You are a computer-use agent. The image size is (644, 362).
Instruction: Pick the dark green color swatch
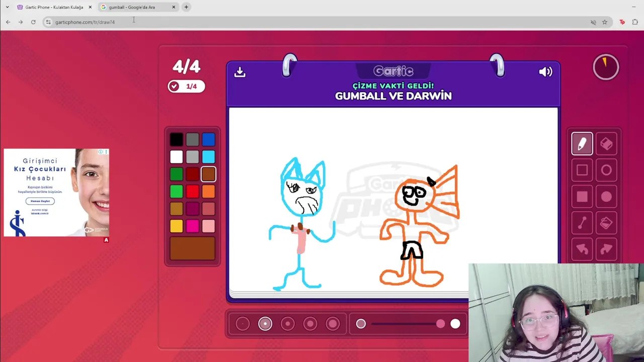pyautogui.click(x=177, y=174)
